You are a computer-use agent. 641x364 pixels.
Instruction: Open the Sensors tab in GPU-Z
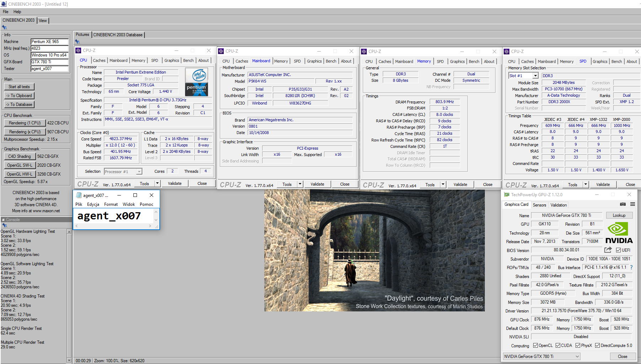tap(539, 205)
